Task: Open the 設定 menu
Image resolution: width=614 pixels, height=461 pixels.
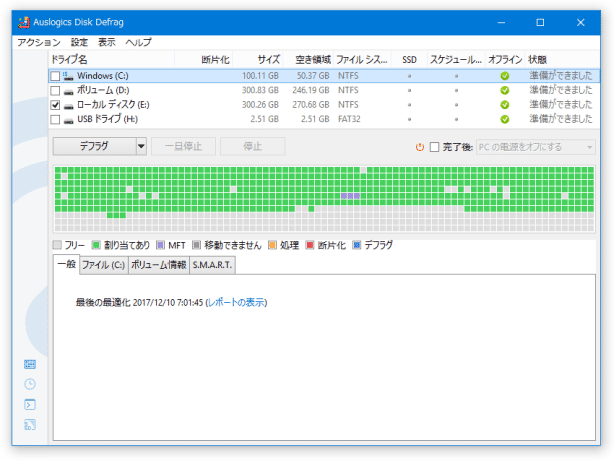Action: (x=79, y=42)
